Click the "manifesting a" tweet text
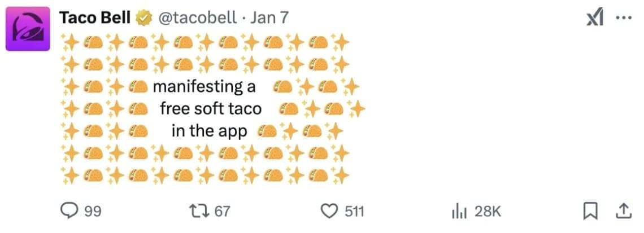This screenshot has height=233, width=644. pos(204,87)
